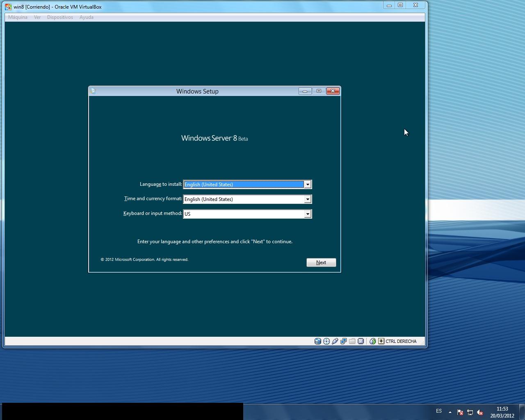Open the Dispositivos menu
The image size is (525, 420).
click(60, 17)
